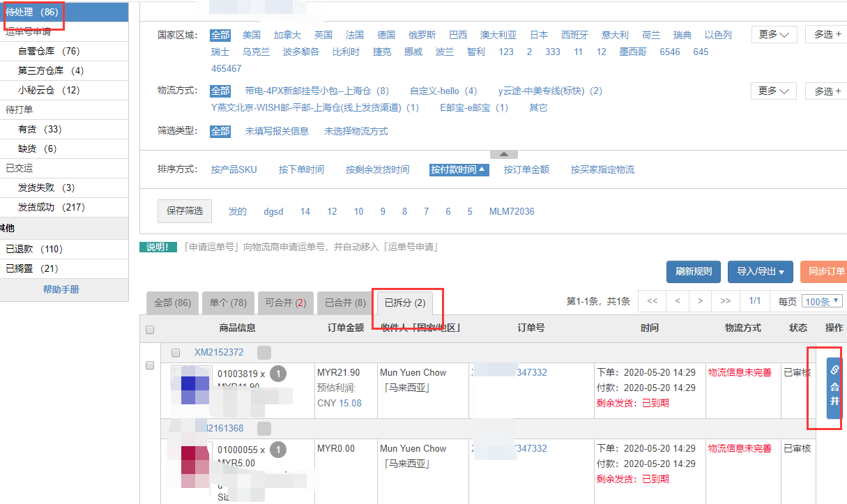Switch to the 可合并 (2) tab
The image size is (847, 504).
tap(285, 303)
